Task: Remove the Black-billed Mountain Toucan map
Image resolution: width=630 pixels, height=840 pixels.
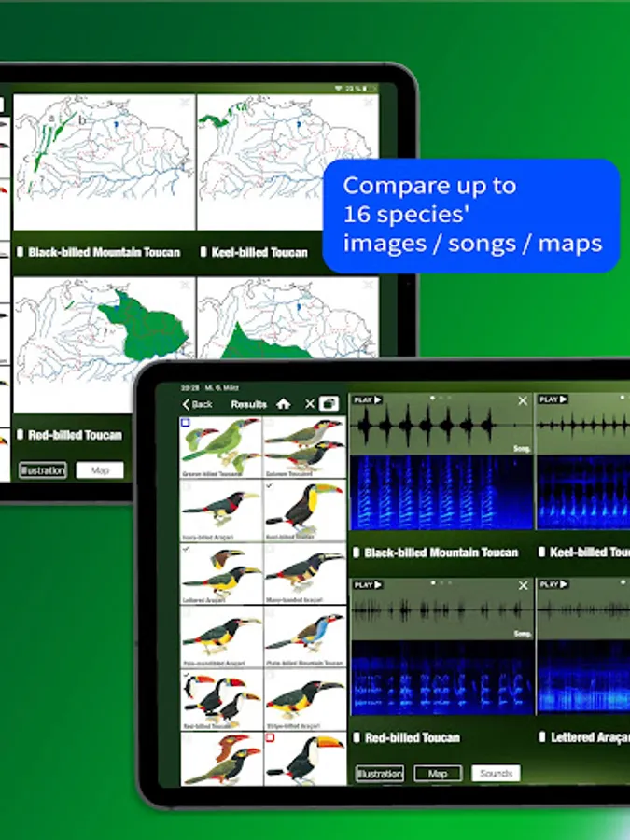Action: coord(186,102)
